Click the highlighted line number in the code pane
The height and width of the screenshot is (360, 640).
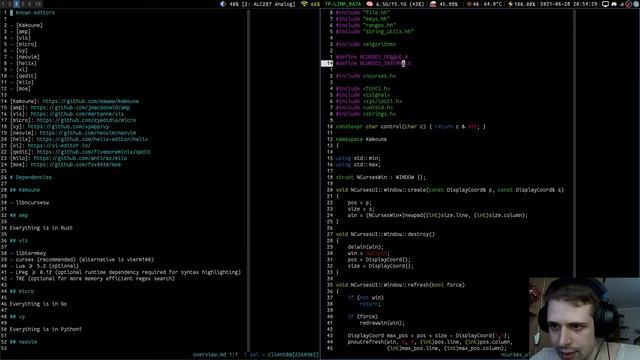point(327,63)
